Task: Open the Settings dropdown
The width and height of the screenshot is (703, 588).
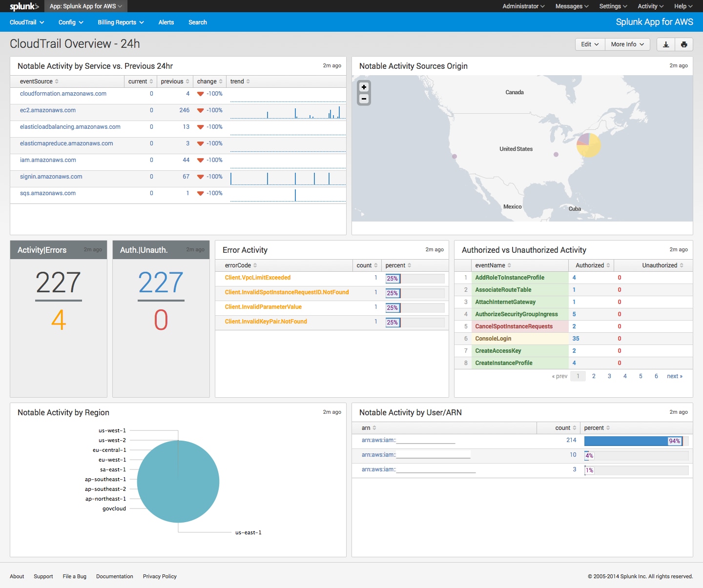Action: click(613, 6)
